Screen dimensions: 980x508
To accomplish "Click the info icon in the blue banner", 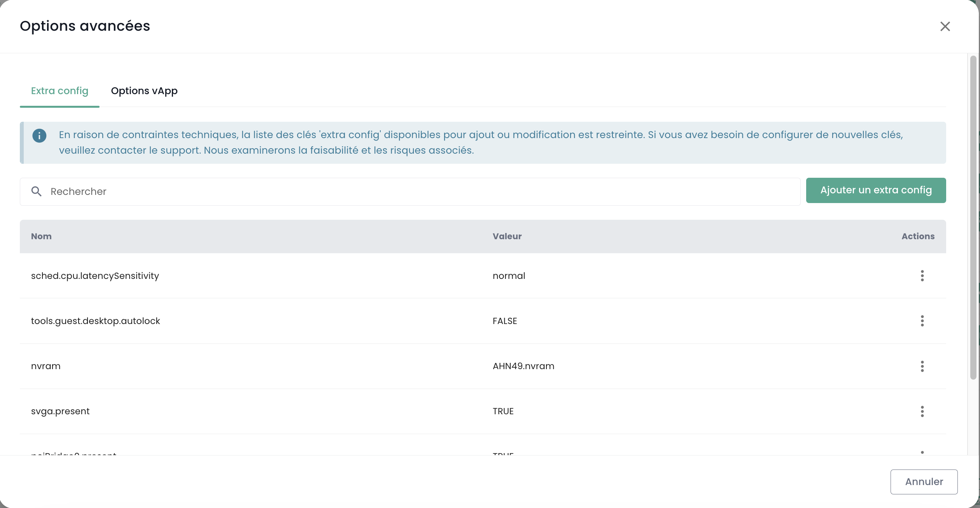I will click(x=39, y=136).
